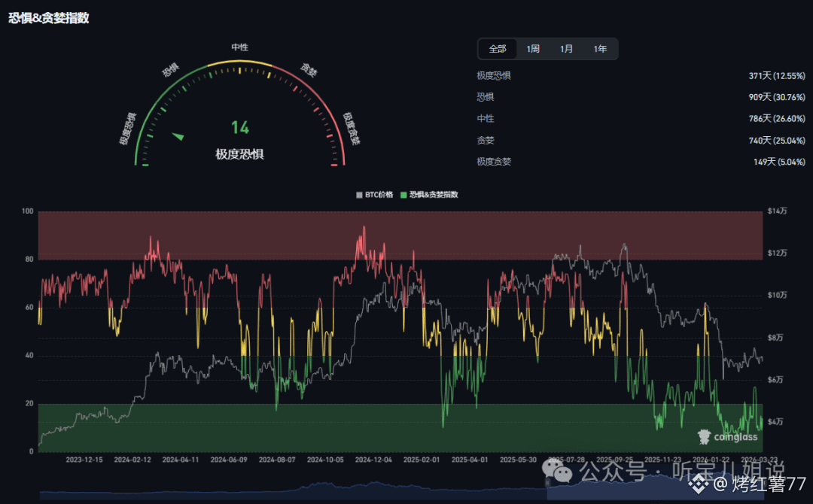Select the 全部 time range tab
This screenshot has height=504, width=813.
pos(498,49)
